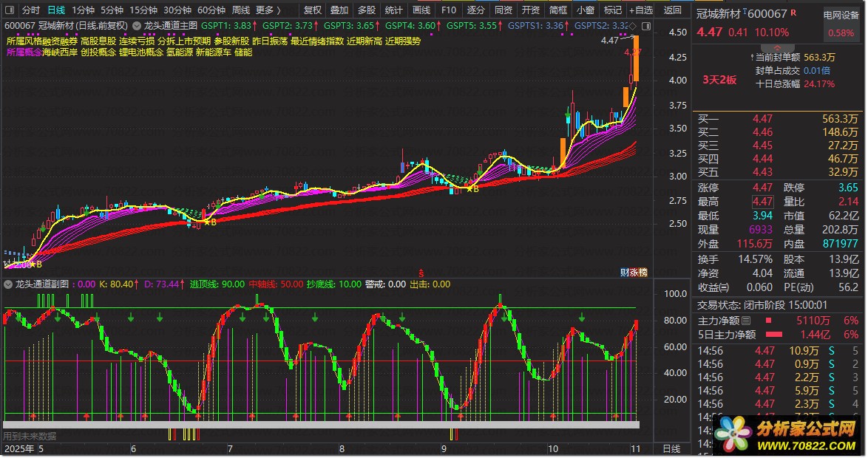Collapse the 龙头通道副图 sub-chart chevron icon
This screenshot has height=458, width=868.
pos(8,284)
